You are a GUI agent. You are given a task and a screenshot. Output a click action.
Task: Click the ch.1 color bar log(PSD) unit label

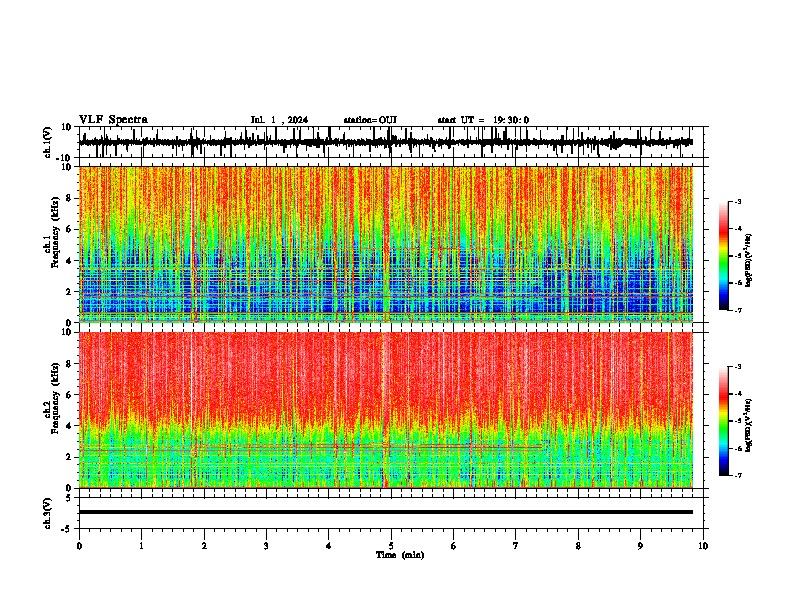tap(749, 260)
